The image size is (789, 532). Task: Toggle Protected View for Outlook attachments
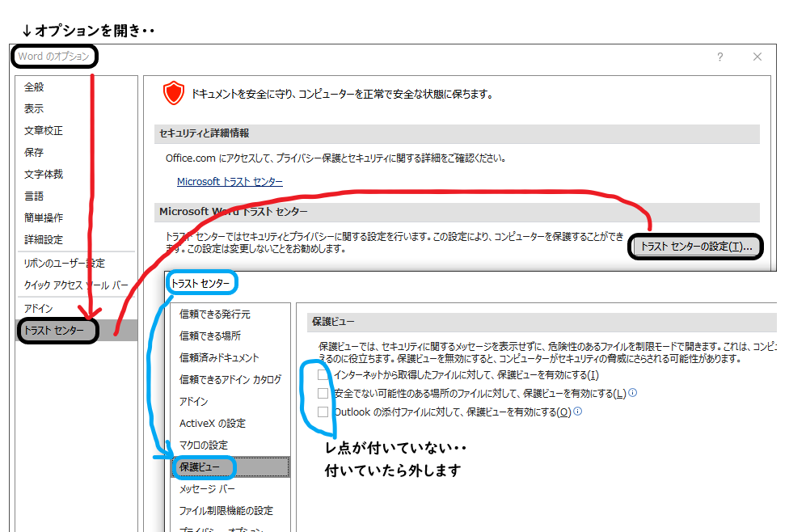(323, 412)
